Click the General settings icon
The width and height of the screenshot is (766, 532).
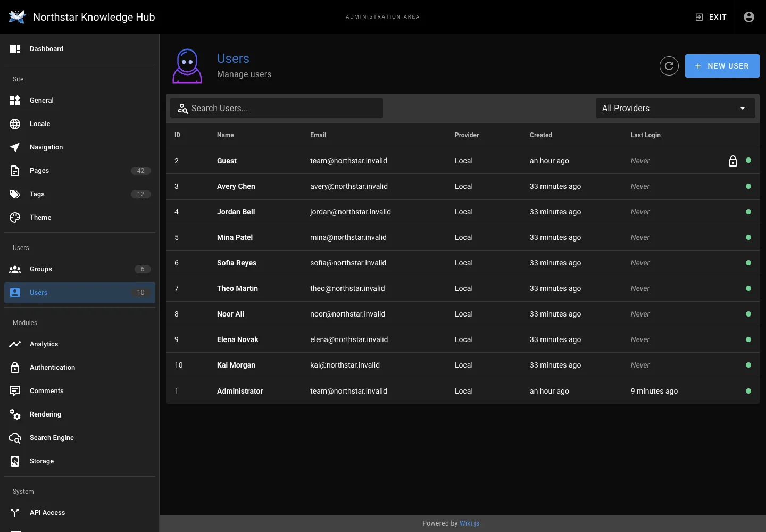point(15,101)
